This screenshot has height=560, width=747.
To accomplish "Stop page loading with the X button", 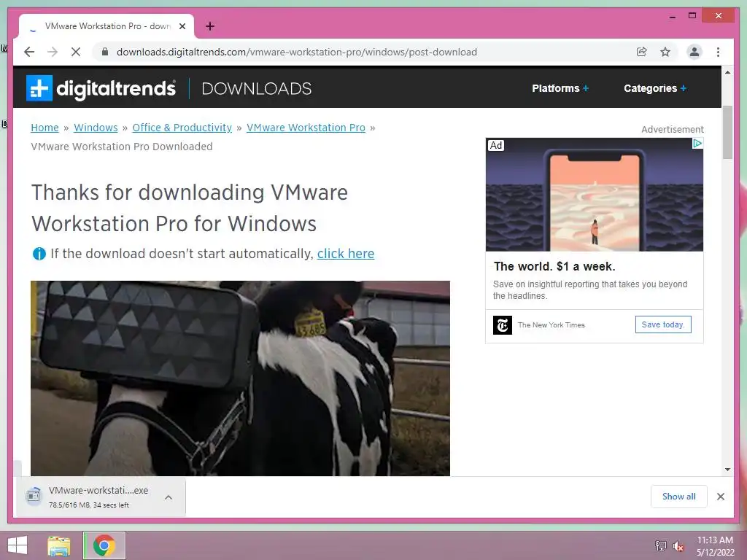I will pyautogui.click(x=76, y=52).
